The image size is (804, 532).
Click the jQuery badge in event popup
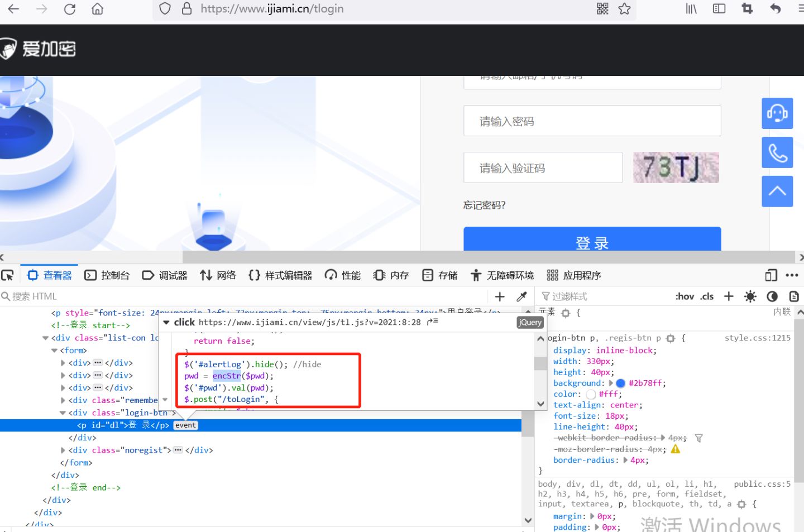529,322
